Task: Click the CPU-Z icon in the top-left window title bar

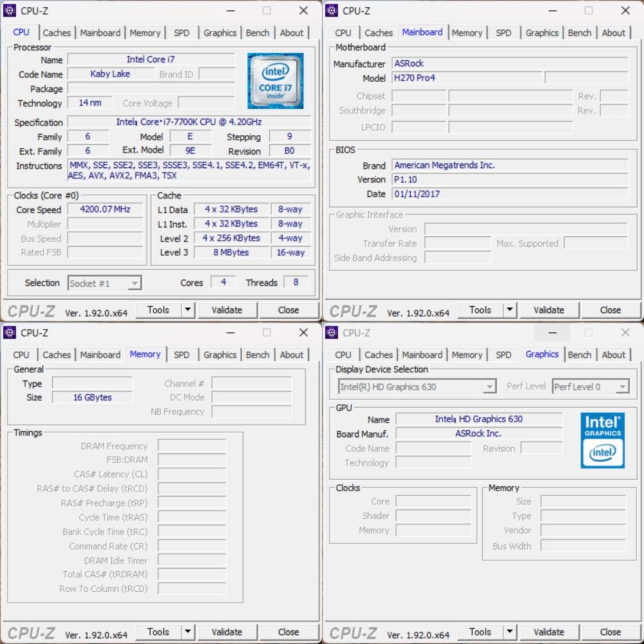Action: (x=10, y=10)
